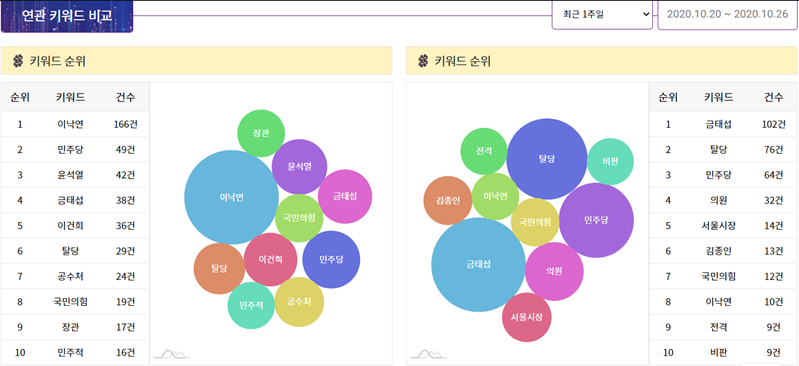Select the large 금태섭 bubble in right chart

tap(478, 265)
